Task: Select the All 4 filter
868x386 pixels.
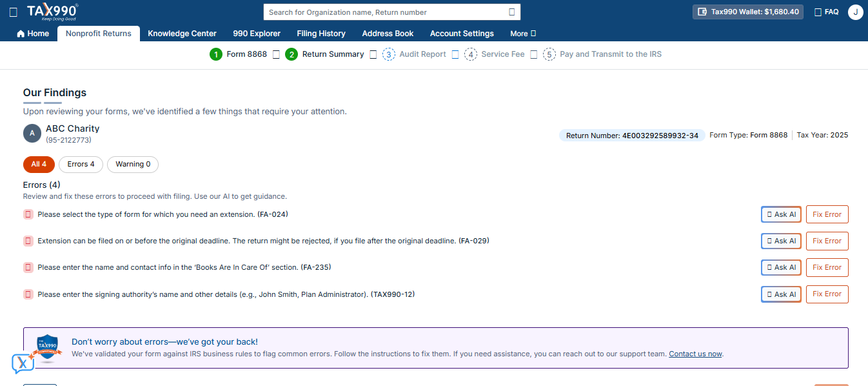Action: [x=39, y=165]
